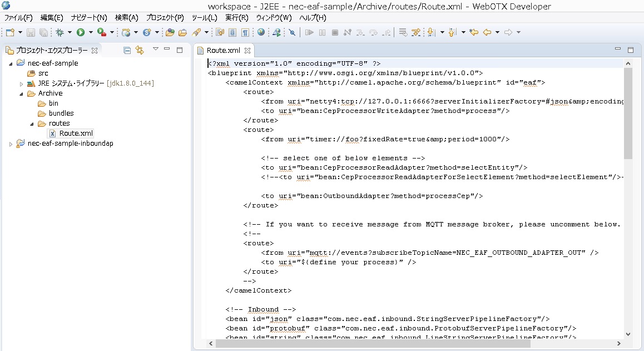The image size is (644, 351).
Task: Close the Route.xml editor tab
Action: point(247,51)
